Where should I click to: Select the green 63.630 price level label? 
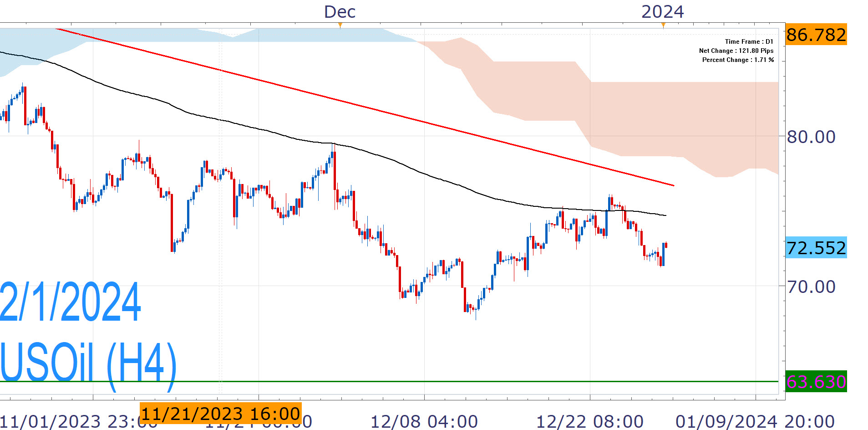pos(816,382)
